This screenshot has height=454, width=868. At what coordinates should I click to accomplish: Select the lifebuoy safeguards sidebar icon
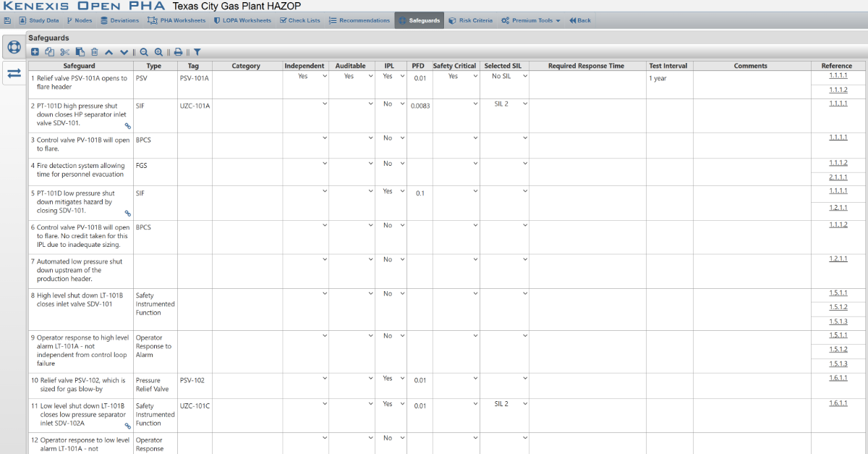[x=14, y=47]
